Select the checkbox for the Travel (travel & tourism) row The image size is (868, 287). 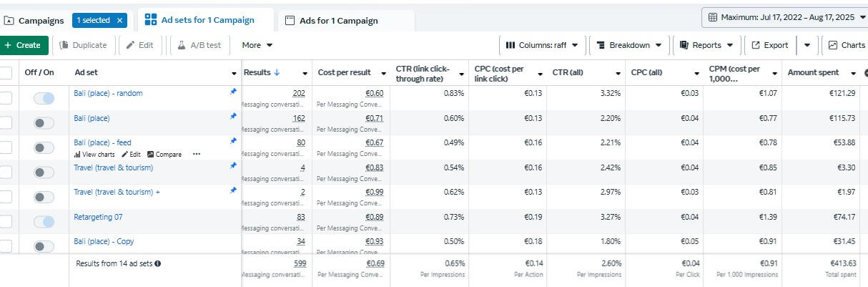[x=6, y=172]
